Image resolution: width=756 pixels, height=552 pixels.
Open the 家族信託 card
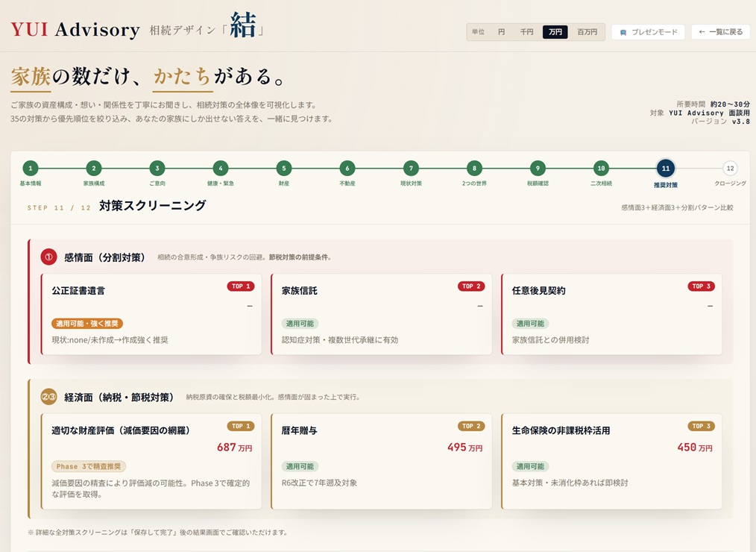pyautogui.click(x=382, y=314)
